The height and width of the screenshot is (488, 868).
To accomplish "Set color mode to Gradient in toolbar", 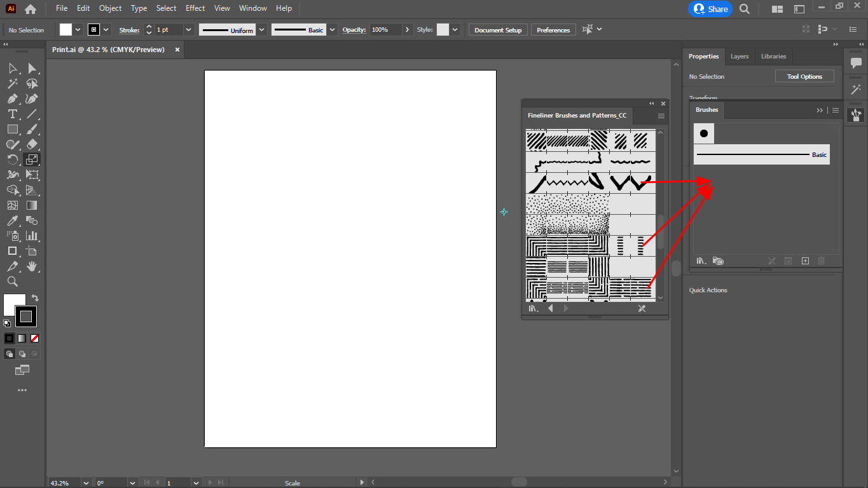I will tap(21, 338).
